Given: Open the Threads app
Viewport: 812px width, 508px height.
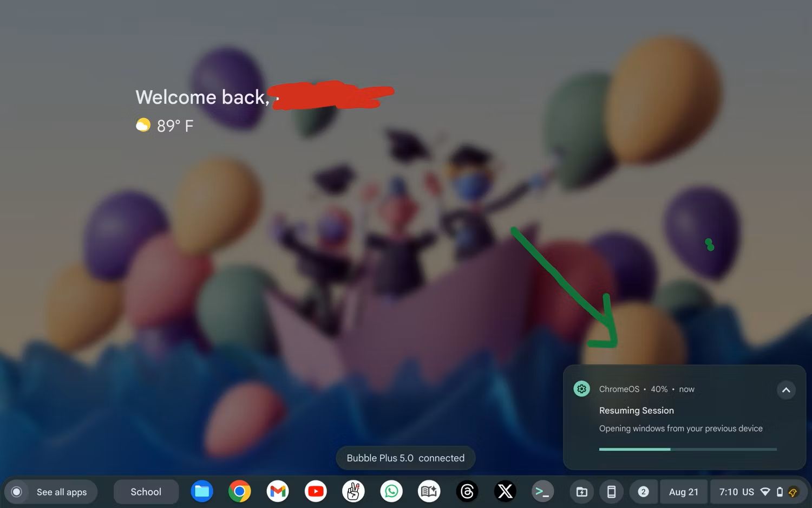Looking at the screenshot, I should point(467,491).
